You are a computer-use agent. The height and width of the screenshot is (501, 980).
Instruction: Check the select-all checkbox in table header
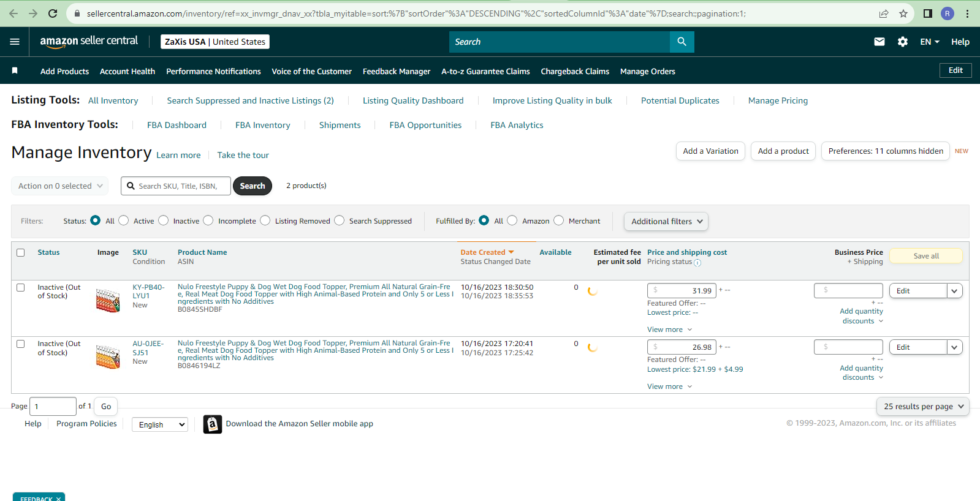21,252
